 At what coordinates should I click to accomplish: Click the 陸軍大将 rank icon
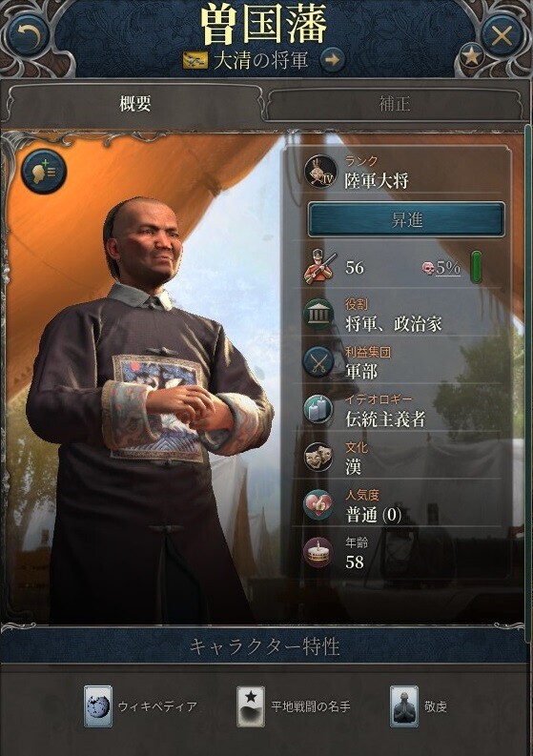[x=320, y=173]
